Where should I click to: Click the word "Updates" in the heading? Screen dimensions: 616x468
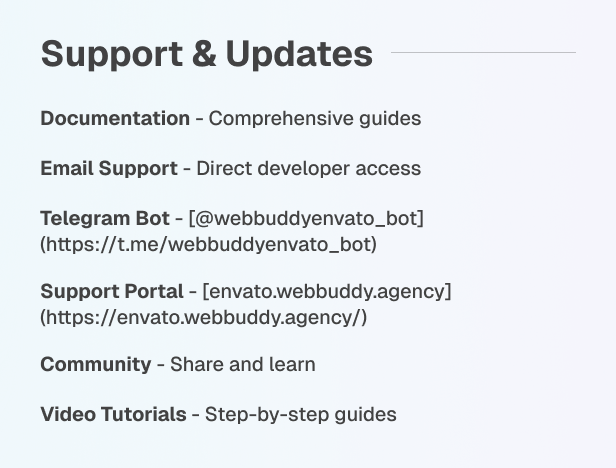pos(299,54)
